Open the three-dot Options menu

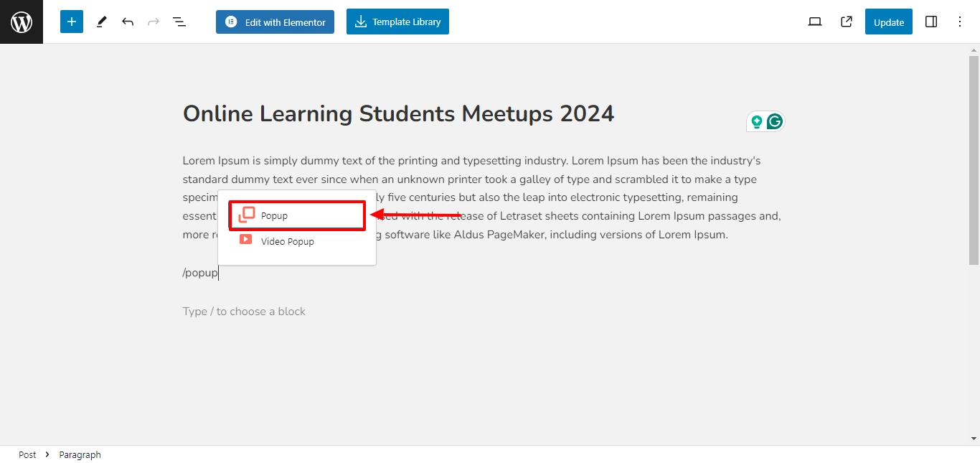tap(960, 22)
